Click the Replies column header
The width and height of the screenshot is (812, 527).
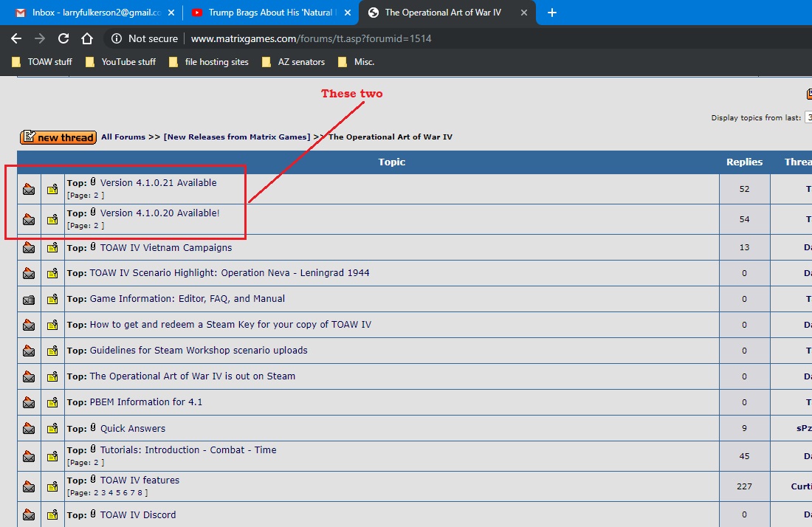(744, 162)
